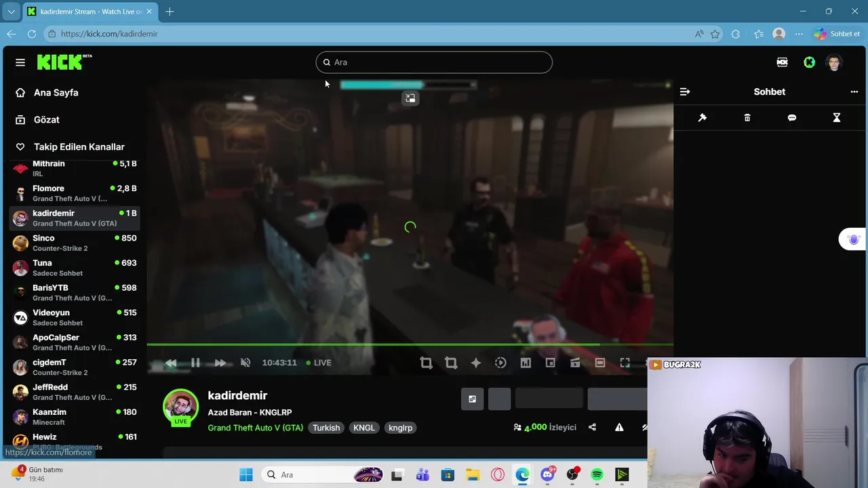Rewind the stream
The image size is (868, 488).
(171, 363)
